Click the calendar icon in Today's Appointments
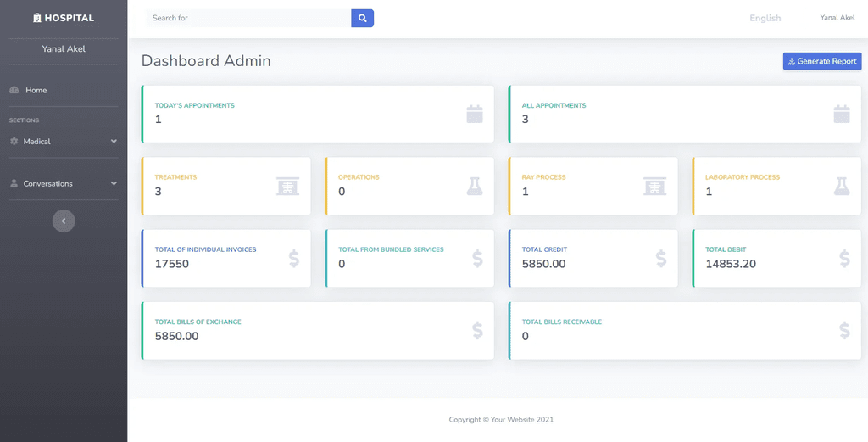This screenshot has width=868, height=442. coord(475,114)
